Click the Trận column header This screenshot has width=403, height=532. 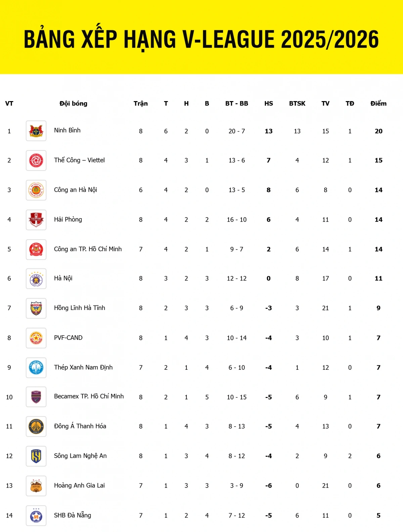[140, 103]
